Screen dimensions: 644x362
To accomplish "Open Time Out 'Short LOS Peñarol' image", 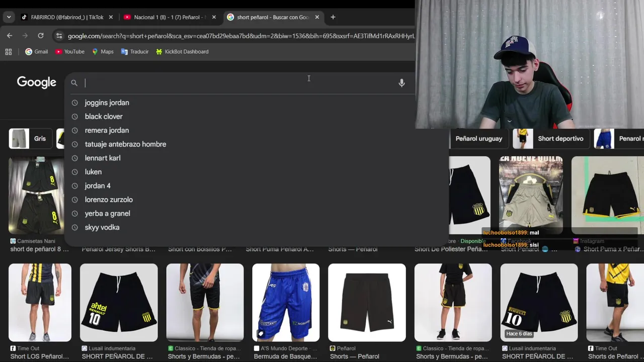I will (40, 303).
